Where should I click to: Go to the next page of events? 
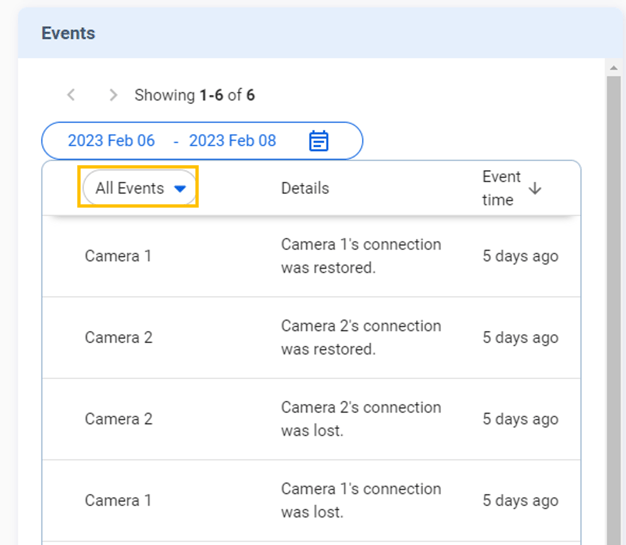[113, 95]
